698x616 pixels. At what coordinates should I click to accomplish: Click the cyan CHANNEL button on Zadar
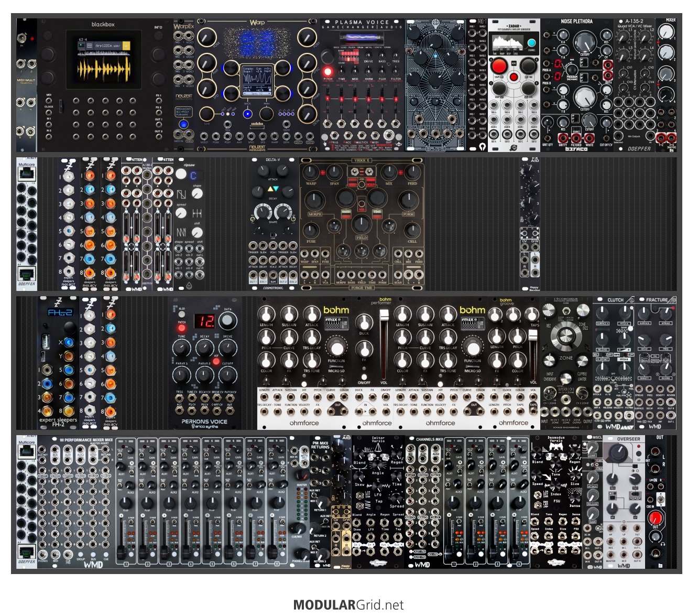[532, 44]
